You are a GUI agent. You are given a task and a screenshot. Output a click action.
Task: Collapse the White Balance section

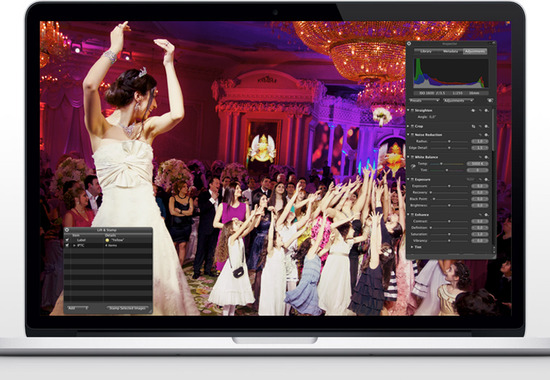[x=408, y=157]
